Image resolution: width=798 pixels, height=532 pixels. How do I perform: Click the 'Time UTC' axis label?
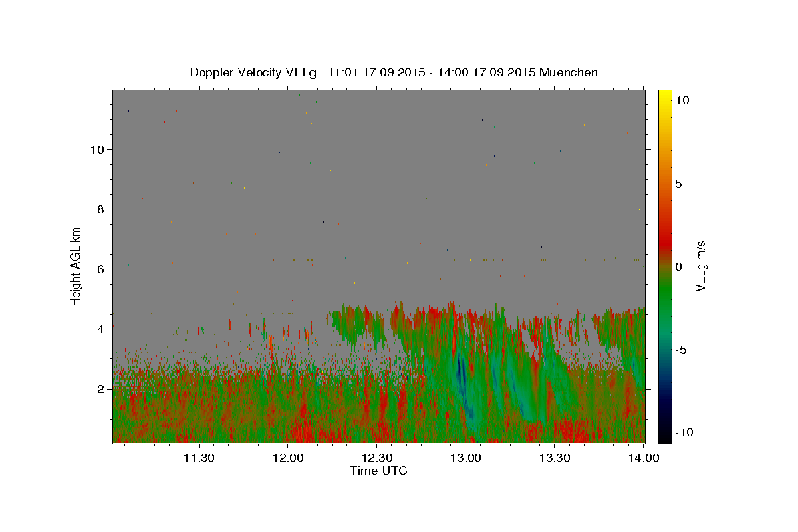click(378, 471)
